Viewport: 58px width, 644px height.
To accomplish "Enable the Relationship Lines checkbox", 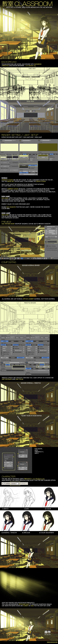I will (x=46, y=227).
